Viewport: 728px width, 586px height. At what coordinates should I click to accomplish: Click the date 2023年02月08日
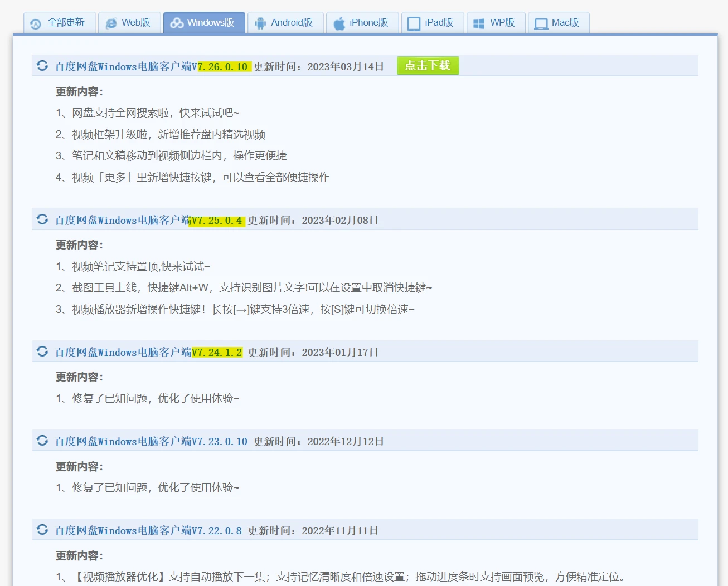coord(340,221)
